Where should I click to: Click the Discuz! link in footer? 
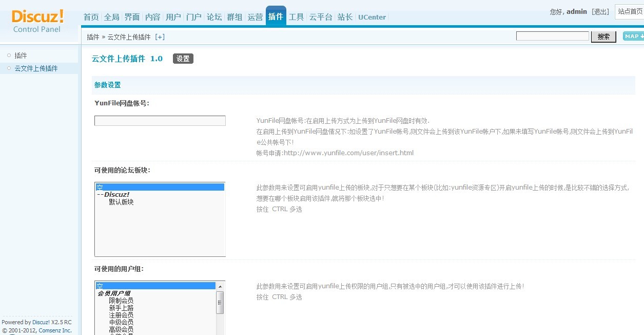point(41,322)
